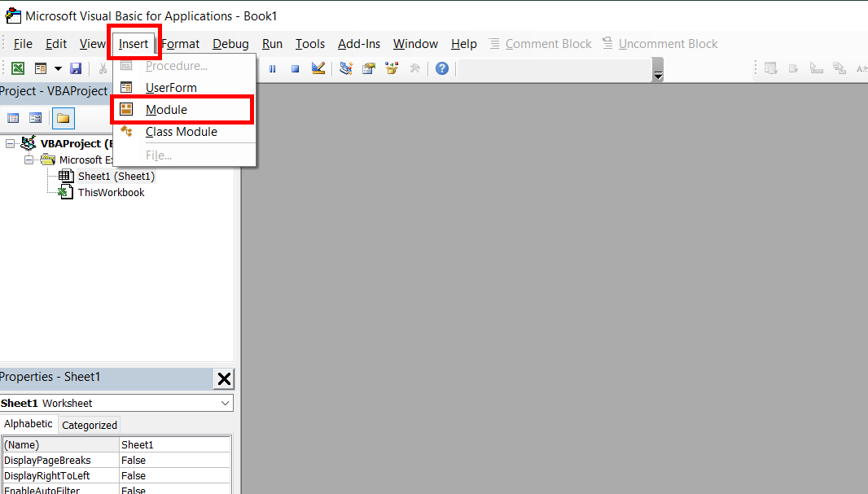Image resolution: width=868 pixels, height=494 pixels.
Task: Click the Insert UserForm toolbar icon
Action: coord(41,68)
